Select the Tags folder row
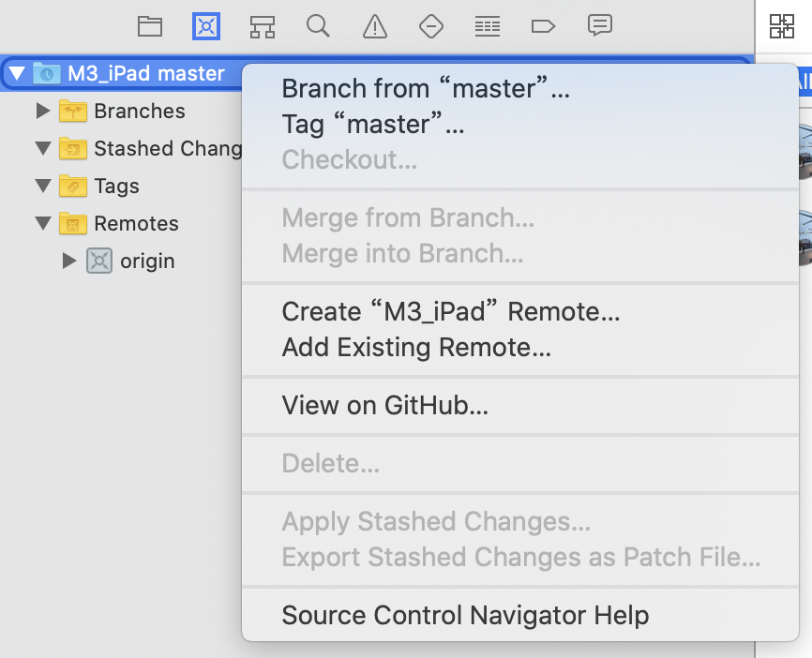 [121, 186]
